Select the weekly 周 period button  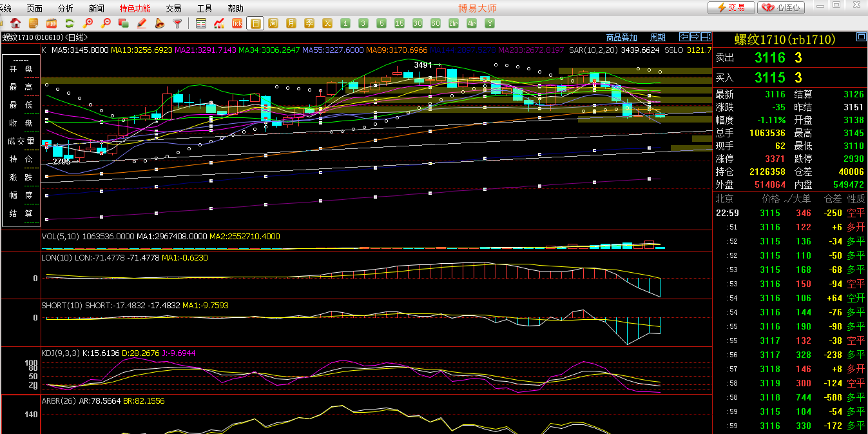[273, 23]
